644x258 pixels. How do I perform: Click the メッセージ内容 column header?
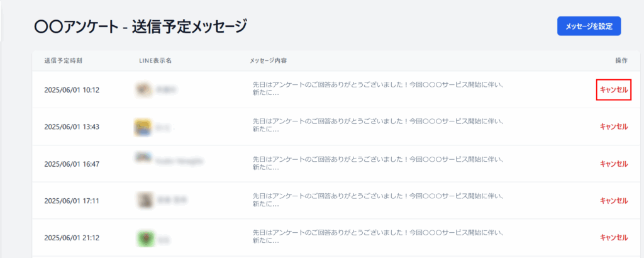coord(268,61)
